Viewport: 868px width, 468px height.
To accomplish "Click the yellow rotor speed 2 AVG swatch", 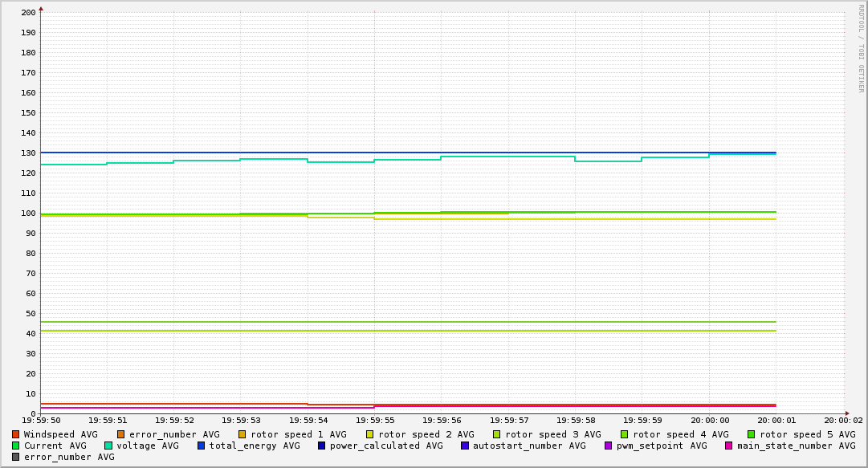I will (370, 435).
